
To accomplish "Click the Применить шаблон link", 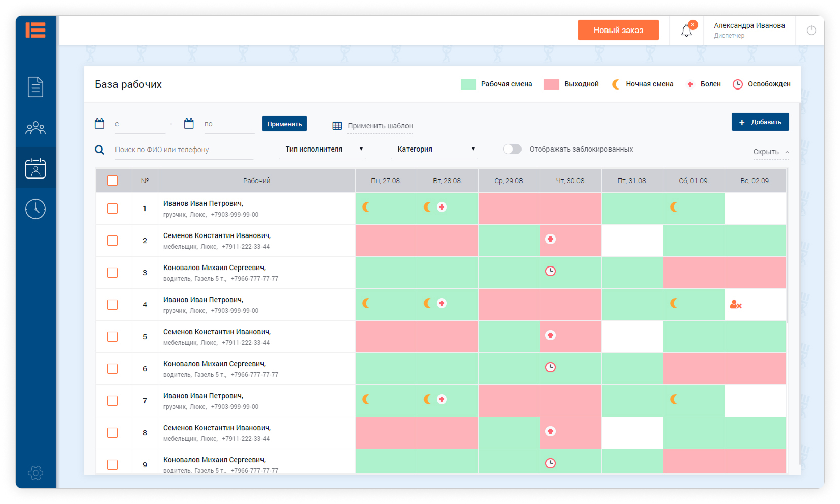I will [380, 126].
